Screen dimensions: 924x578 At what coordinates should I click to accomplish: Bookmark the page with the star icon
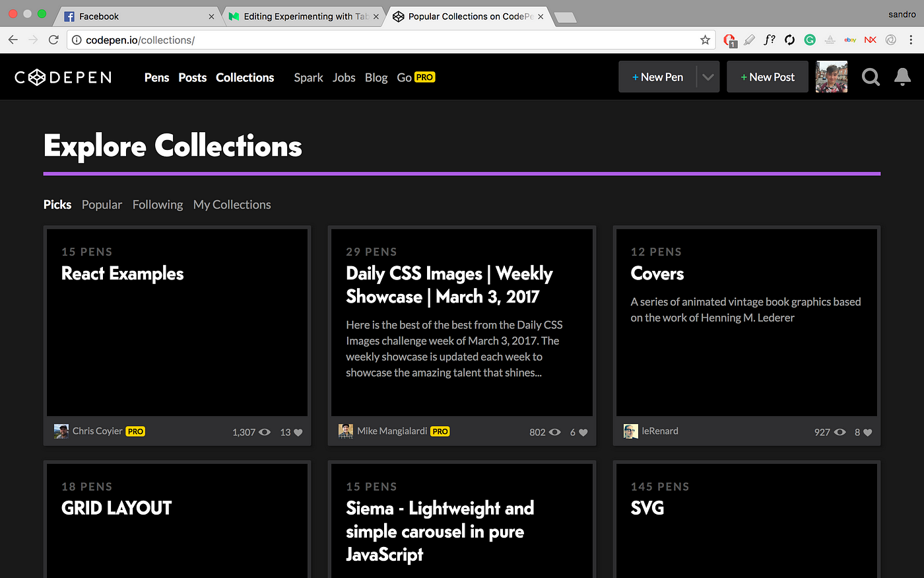[x=705, y=40]
